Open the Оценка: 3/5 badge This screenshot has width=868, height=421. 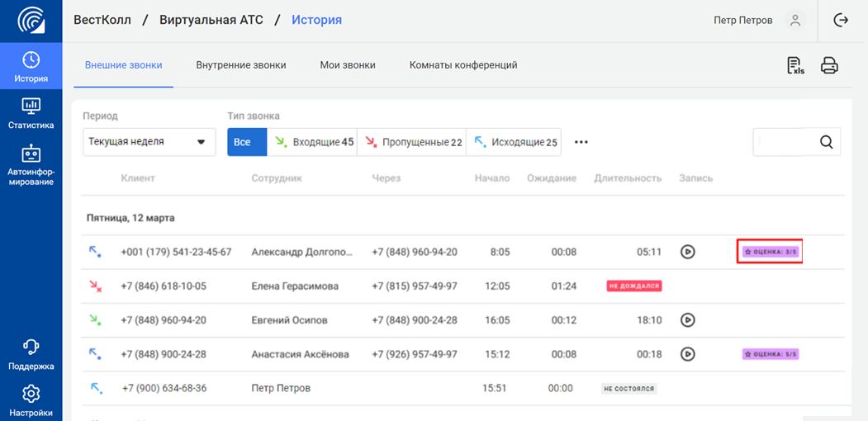(771, 253)
